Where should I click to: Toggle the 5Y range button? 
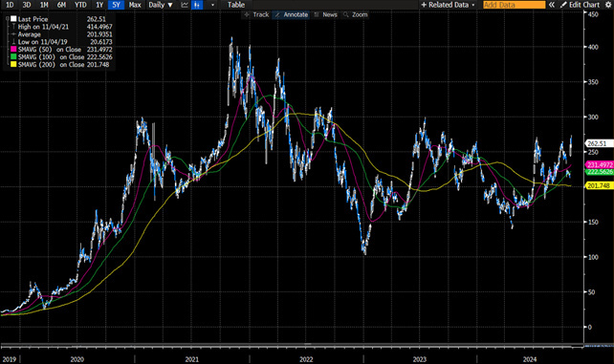point(116,5)
